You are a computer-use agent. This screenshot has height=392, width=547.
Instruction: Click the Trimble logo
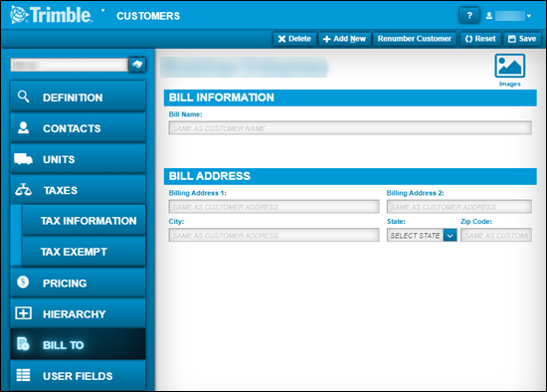(x=51, y=15)
